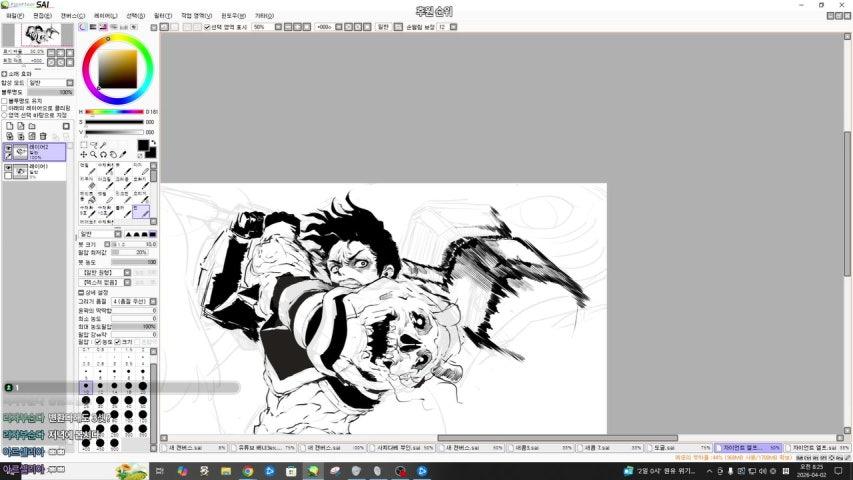Click the navigator canvas thumbnail
The height and width of the screenshot is (480, 853).
(x=40, y=35)
